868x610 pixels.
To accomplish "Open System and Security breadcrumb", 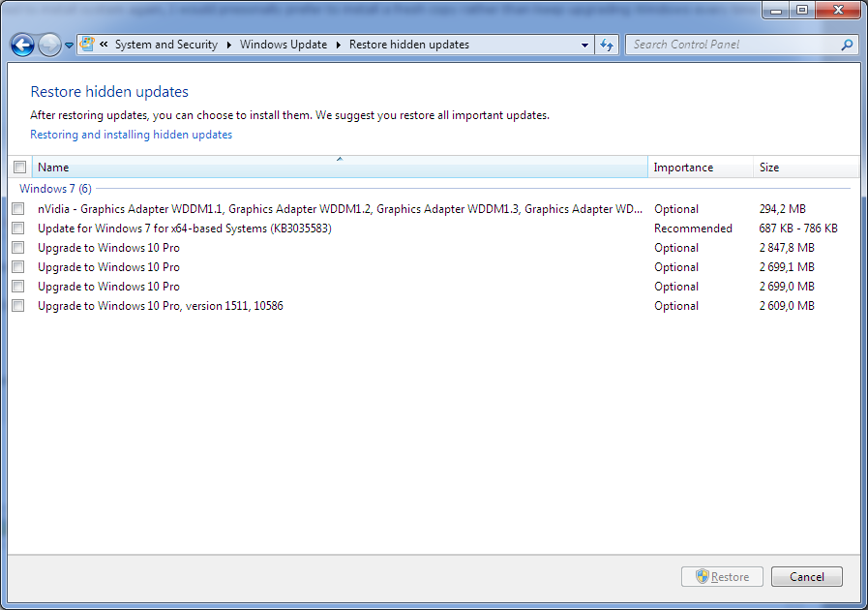I will tap(166, 45).
